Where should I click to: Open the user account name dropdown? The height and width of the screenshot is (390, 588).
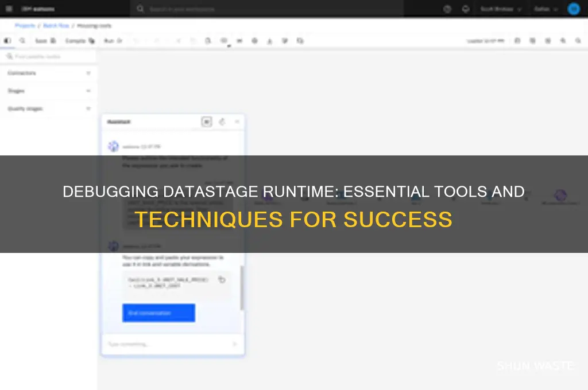(501, 9)
